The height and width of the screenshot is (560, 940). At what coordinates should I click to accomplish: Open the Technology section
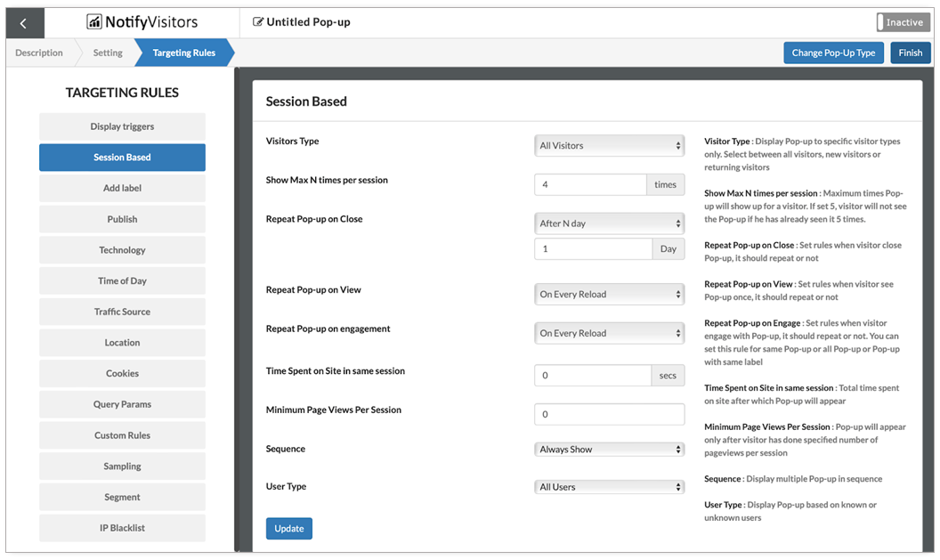(x=122, y=250)
